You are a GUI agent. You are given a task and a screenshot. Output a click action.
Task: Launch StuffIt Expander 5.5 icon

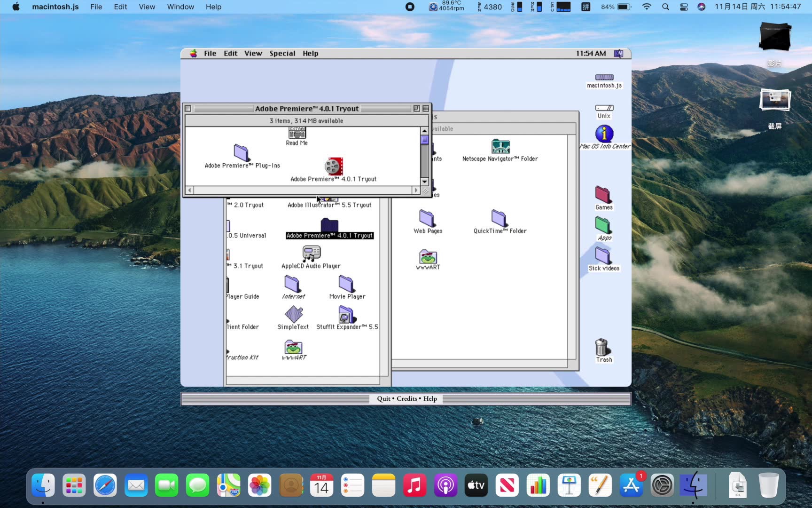tap(347, 314)
